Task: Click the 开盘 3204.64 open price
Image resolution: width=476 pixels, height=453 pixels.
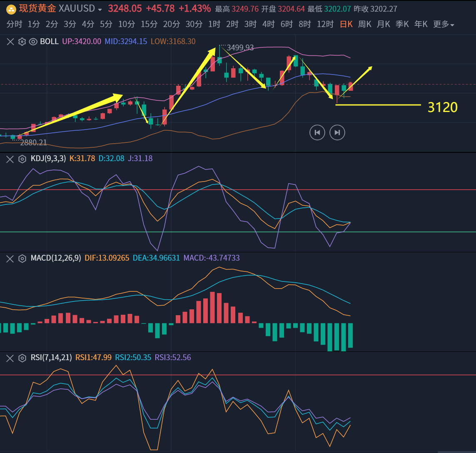Action: [283, 9]
